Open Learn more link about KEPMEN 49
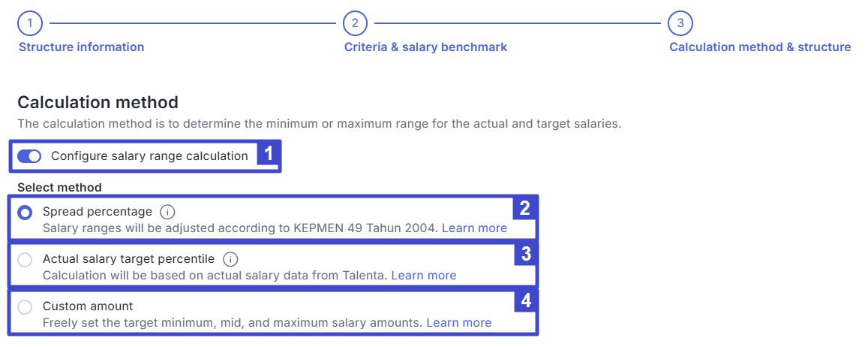This screenshot has width=868, height=347. pyautogui.click(x=474, y=228)
